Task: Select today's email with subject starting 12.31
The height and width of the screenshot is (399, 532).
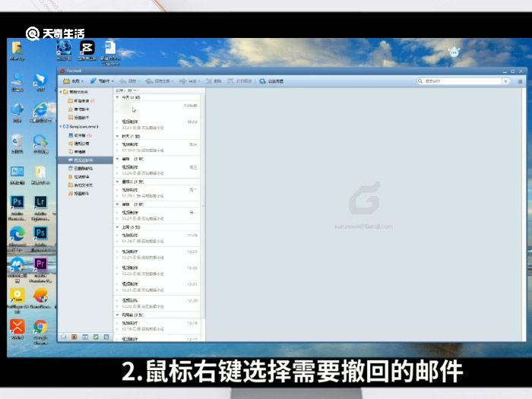Action: point(157,125)
